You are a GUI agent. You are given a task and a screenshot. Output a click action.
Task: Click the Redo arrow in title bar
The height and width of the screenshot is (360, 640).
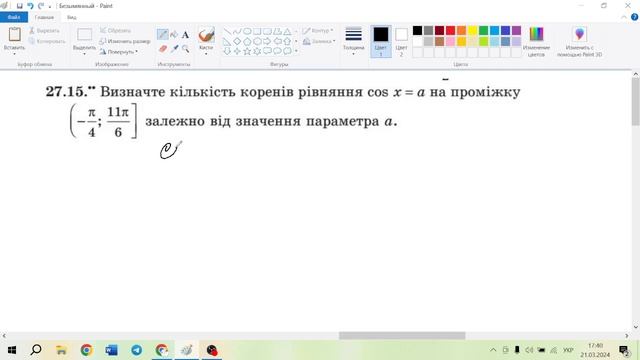tap(41, 6)
